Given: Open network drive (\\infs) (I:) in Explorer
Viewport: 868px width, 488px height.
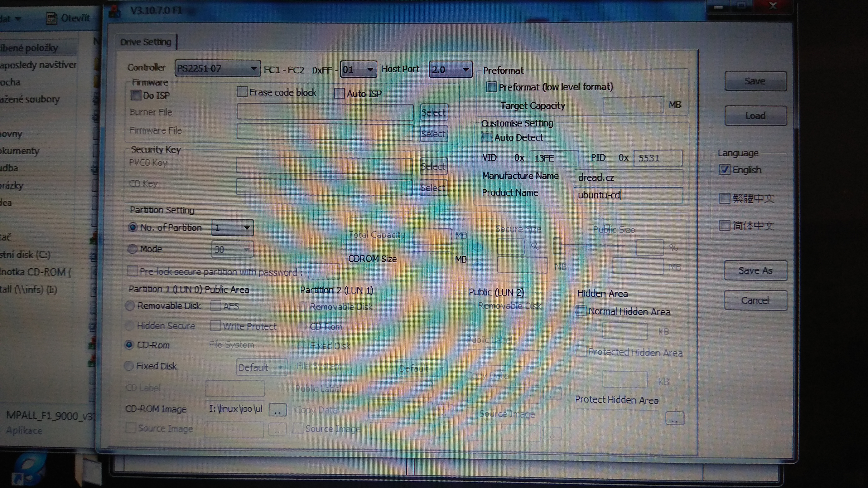Looking at the screenshot, I should click(x=28, y=289).
